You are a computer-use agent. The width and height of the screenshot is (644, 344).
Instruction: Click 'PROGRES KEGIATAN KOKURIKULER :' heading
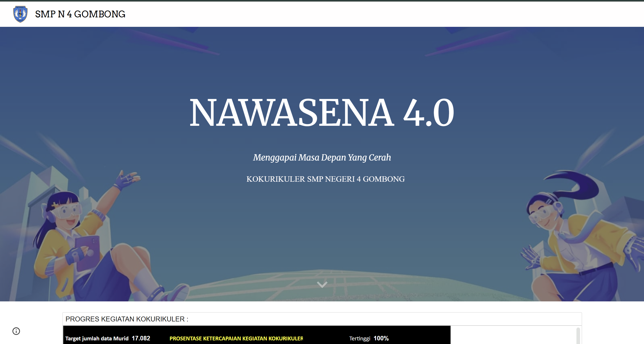[x=127, y=319]
